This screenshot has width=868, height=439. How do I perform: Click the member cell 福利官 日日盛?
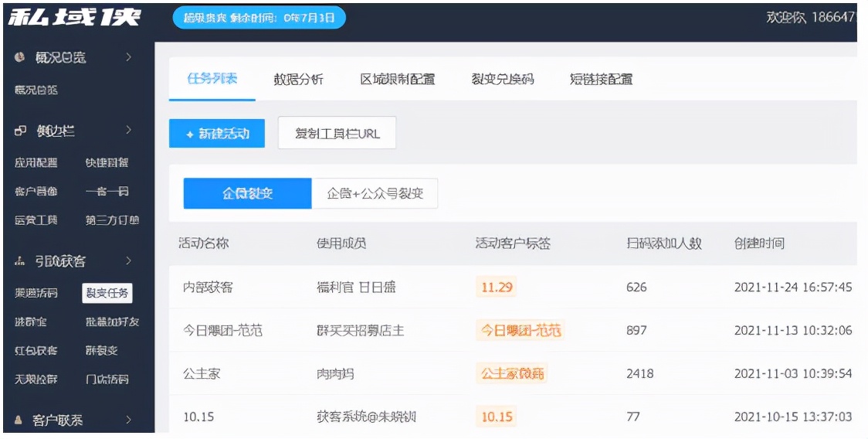click(356, 287)
